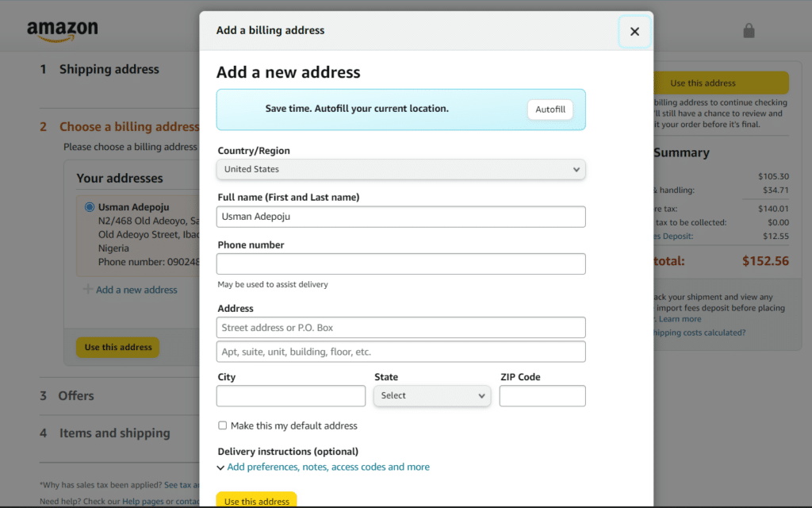This screenshot has height=508, width=812.
Task: Click the lock icon in the top bar
Action: click(749, 30)
